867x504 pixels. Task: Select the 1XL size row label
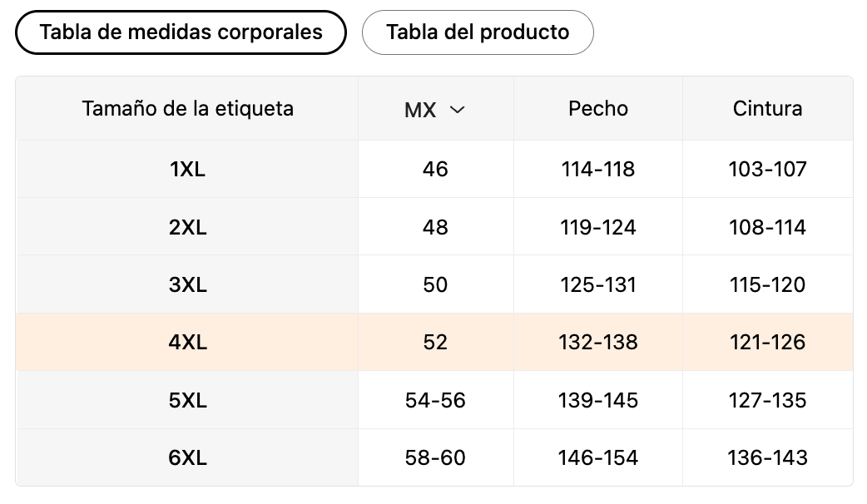coord(187,170)
